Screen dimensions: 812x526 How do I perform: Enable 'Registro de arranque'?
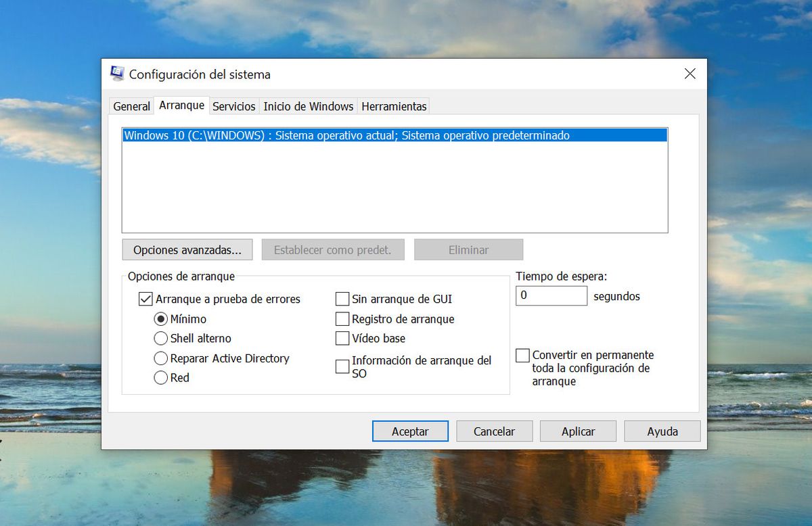click(x=342, y=318)
